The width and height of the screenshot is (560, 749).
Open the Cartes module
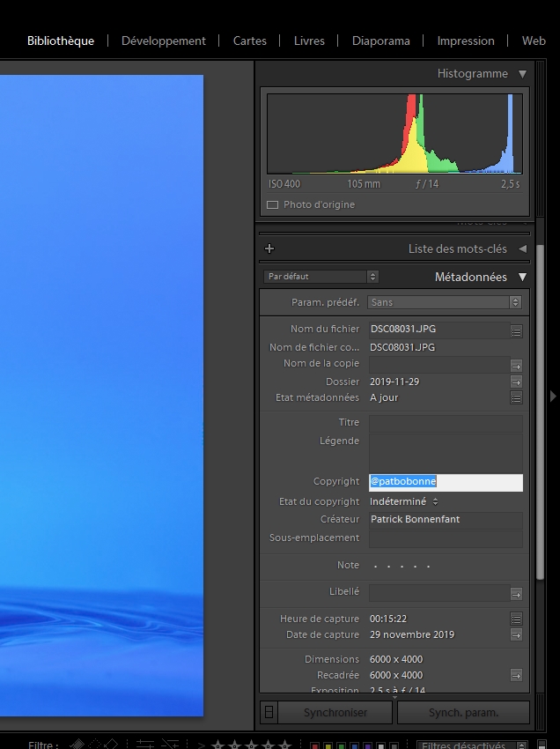[250, 41]
